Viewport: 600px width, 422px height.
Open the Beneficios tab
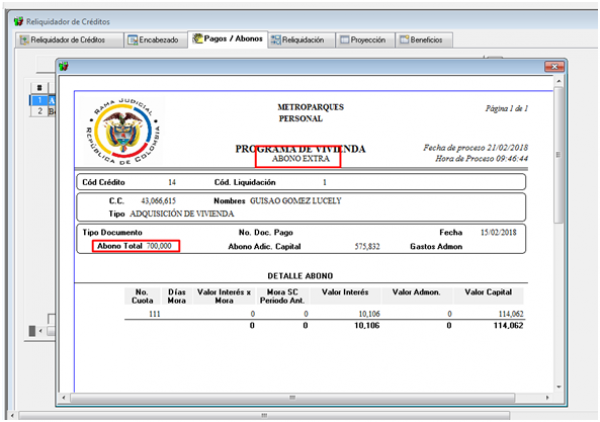tap(424, 40)
